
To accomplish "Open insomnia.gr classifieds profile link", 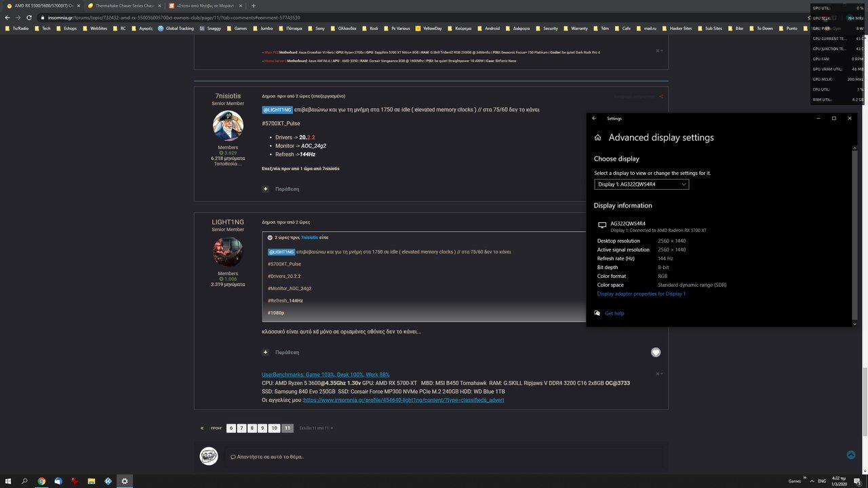I will point(404,400).
